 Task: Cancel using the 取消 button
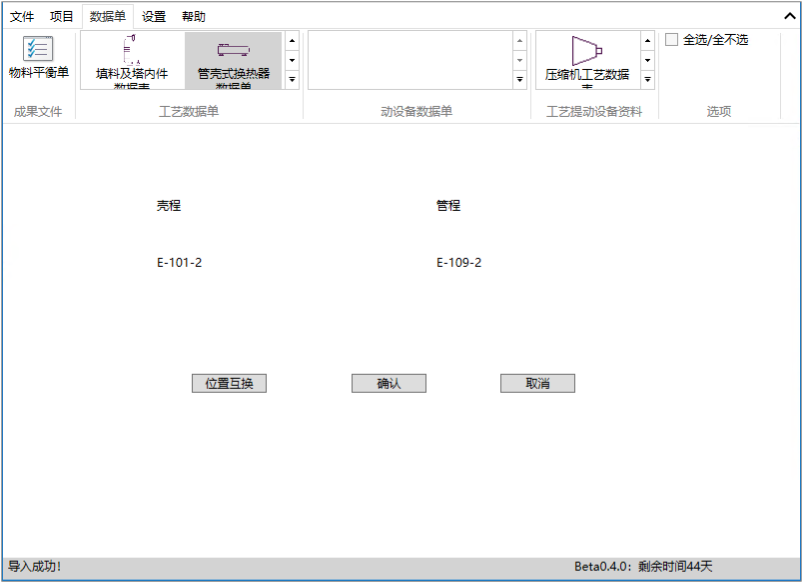tap(537, 383)
